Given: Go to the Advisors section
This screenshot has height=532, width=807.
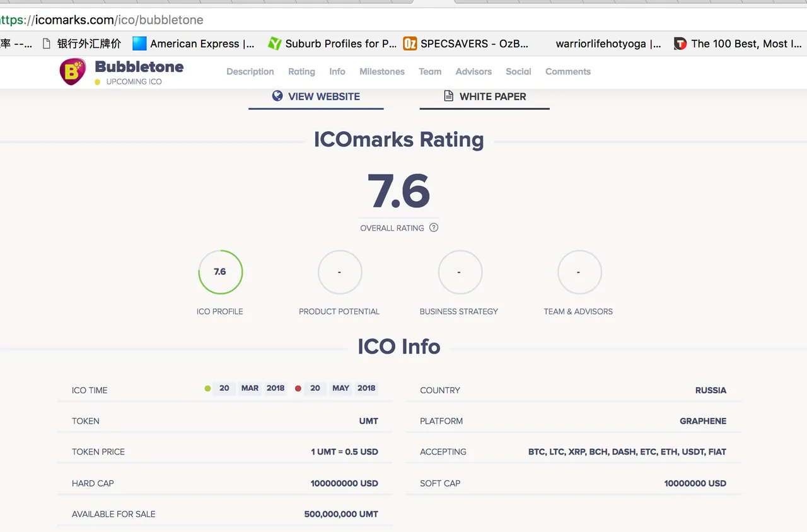Looking at the screenshot, I should click(473, 71).
